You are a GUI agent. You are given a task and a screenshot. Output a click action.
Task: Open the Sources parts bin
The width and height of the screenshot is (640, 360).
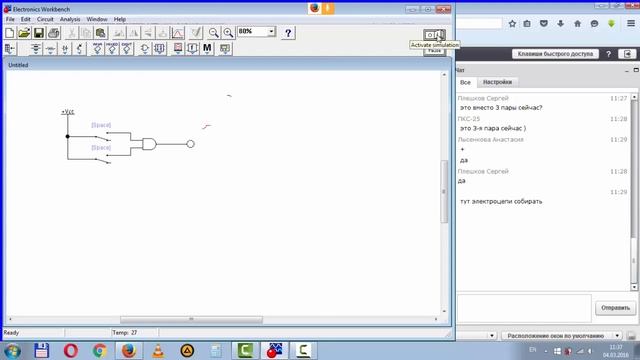36,49
